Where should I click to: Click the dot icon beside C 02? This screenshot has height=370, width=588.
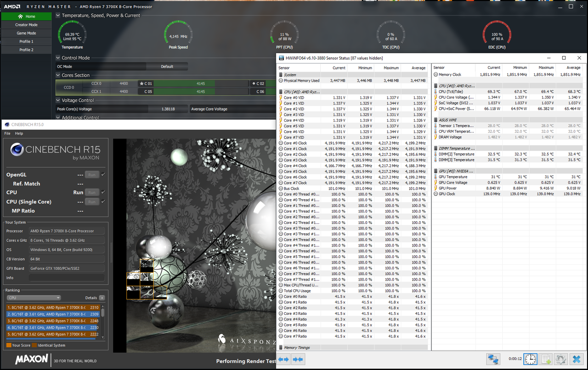point(254,84)
